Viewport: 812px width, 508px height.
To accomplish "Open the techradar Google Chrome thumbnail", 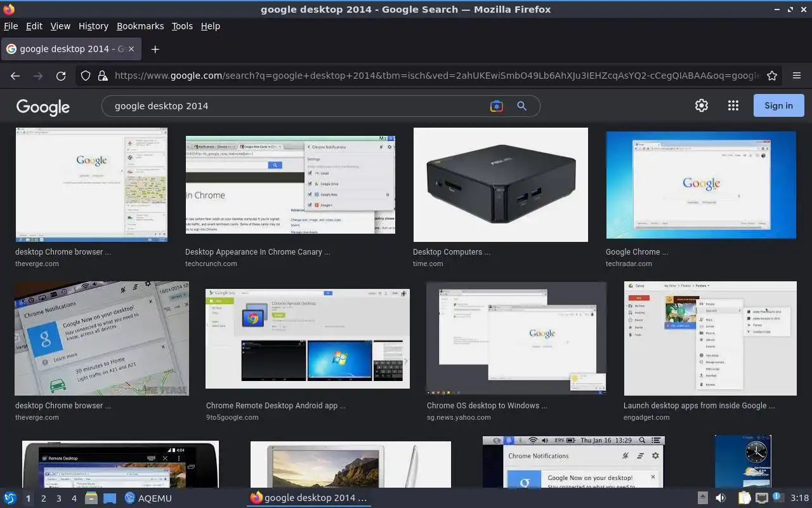I will (701, 185).
